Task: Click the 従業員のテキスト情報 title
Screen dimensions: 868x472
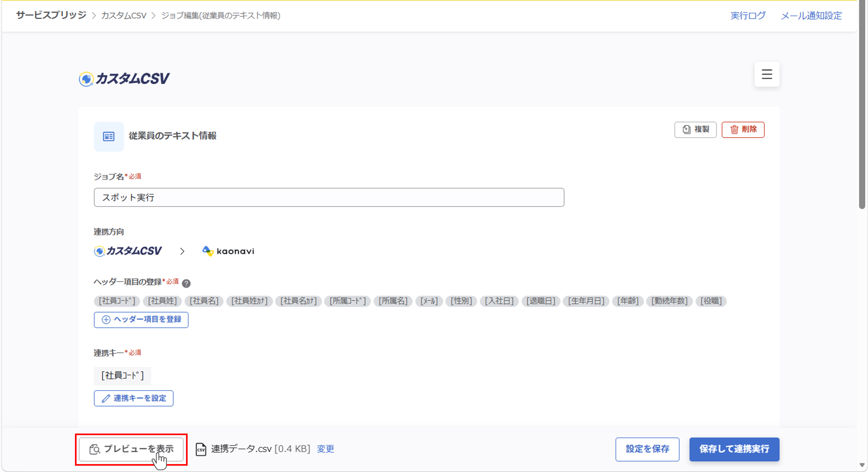Action: pos(173,136)
